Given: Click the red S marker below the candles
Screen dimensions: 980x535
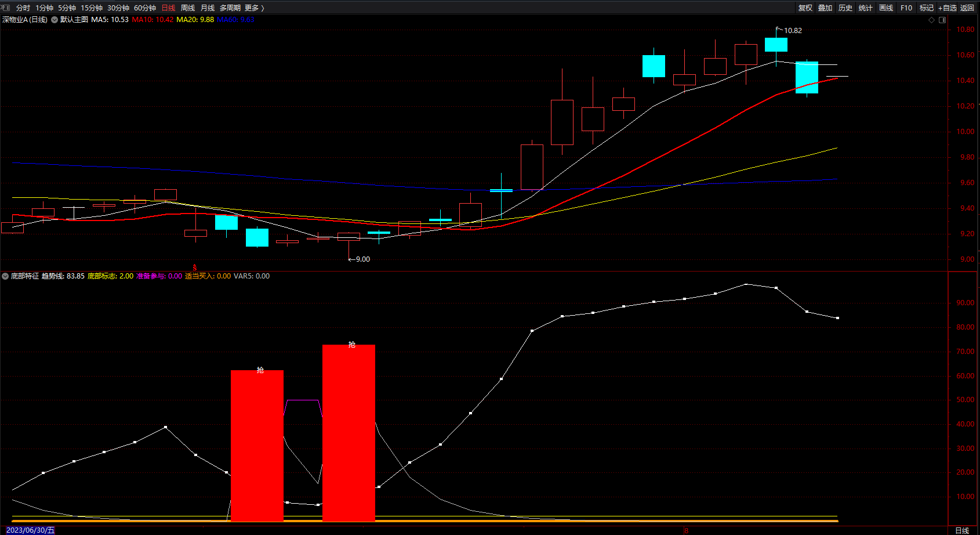Looking at the screenshot, I should point(195,267).
